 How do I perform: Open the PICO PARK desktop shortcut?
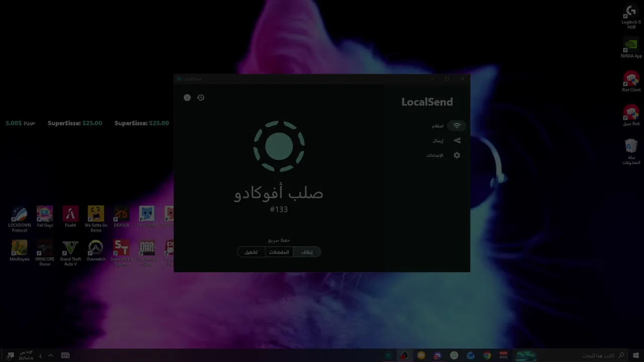pyautogui.click(x=147, y=217)
